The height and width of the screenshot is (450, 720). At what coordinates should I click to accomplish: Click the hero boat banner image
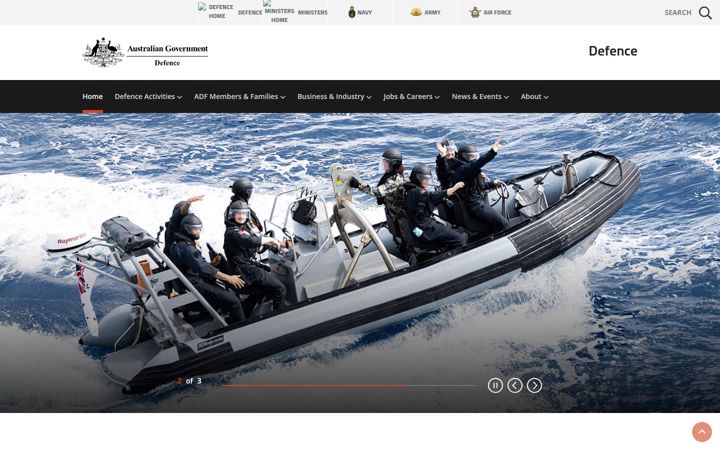click(360, 263)
